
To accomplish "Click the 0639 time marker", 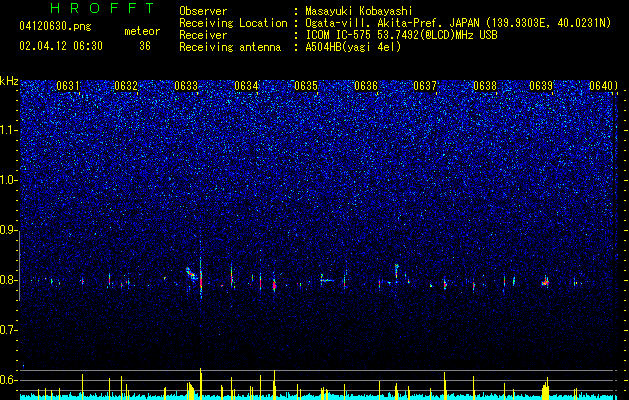I will 541,86.
